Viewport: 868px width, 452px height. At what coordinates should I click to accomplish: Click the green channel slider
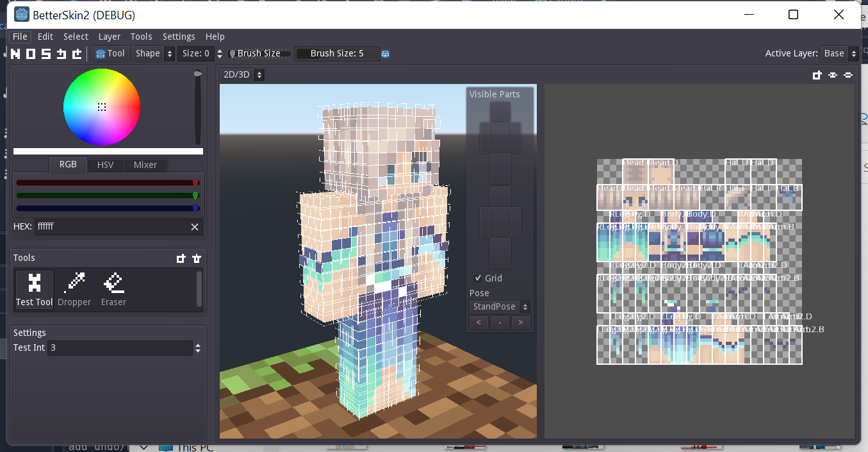(x=108, y=196)
